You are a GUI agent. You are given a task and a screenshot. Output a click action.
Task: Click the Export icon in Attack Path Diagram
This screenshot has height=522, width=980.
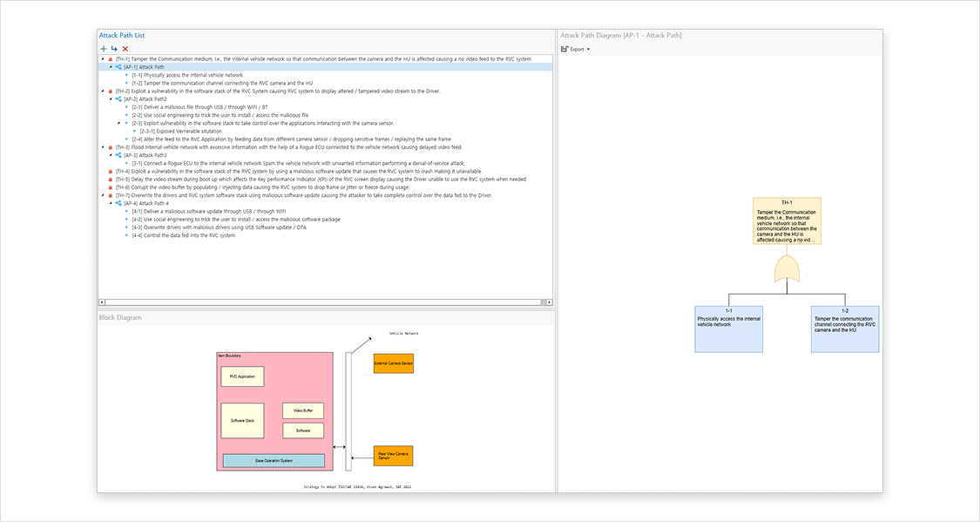(x=564, y=49)
